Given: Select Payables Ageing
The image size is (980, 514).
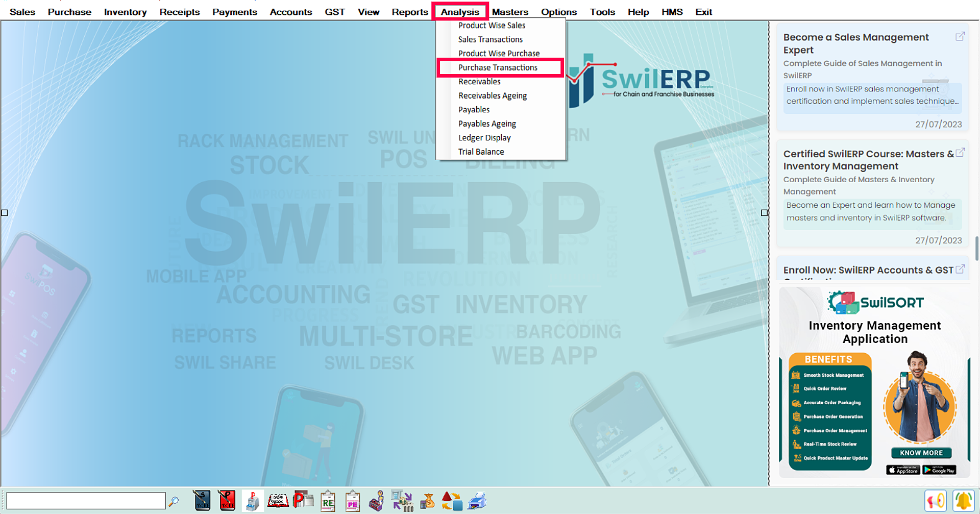Looking at the screenshot, I should (501, 124).
